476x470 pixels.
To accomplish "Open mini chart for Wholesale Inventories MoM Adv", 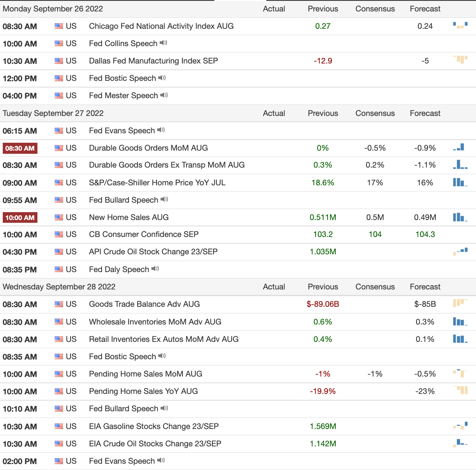I will [460, 321].
